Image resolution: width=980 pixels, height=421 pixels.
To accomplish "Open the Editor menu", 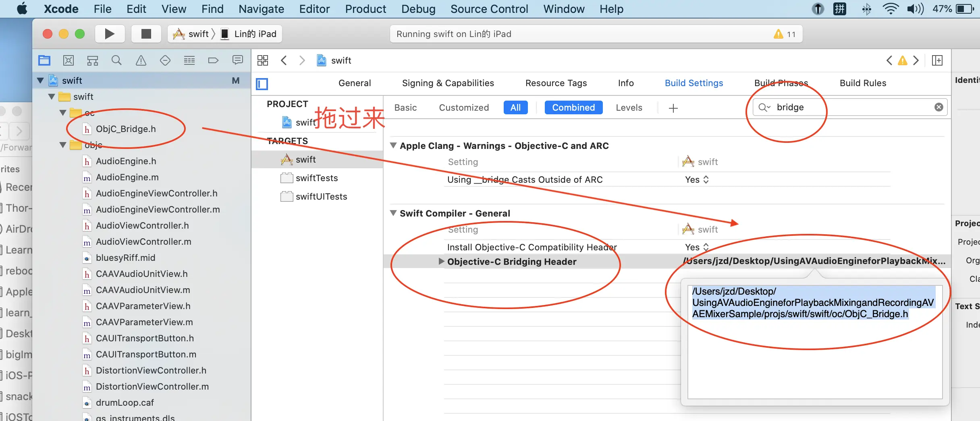I will pos(314,9).
